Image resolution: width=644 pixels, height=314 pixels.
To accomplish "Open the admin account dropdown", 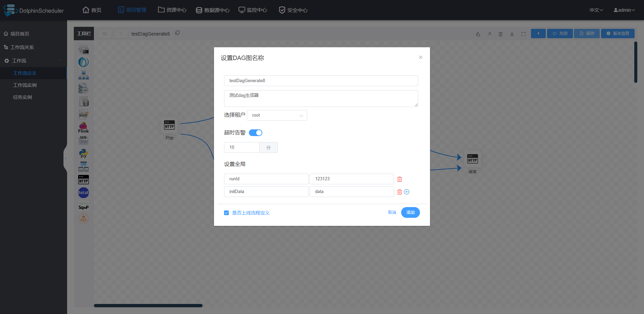I will point(624,10).
